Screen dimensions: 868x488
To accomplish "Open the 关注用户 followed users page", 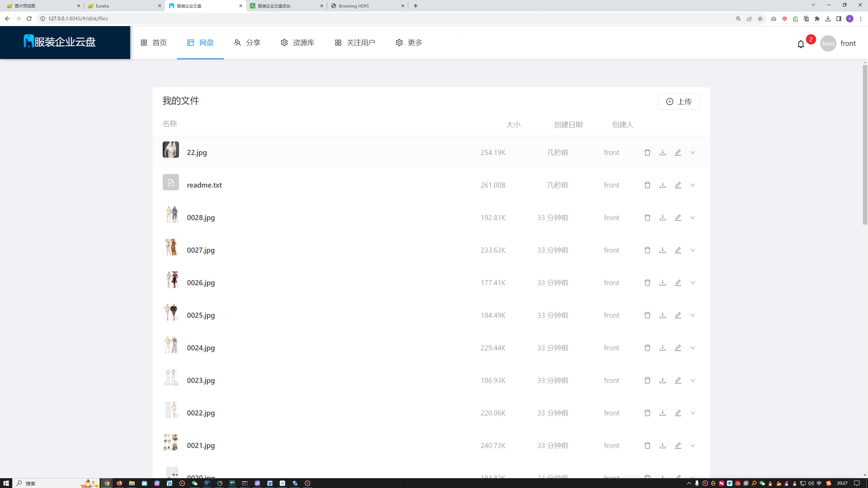I will pos(355,43).
